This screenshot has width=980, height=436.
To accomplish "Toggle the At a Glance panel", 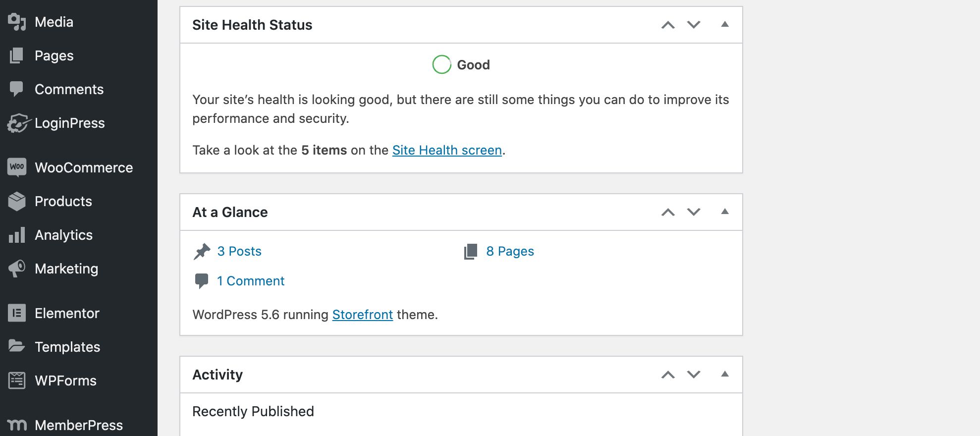I will pos(725,212).
